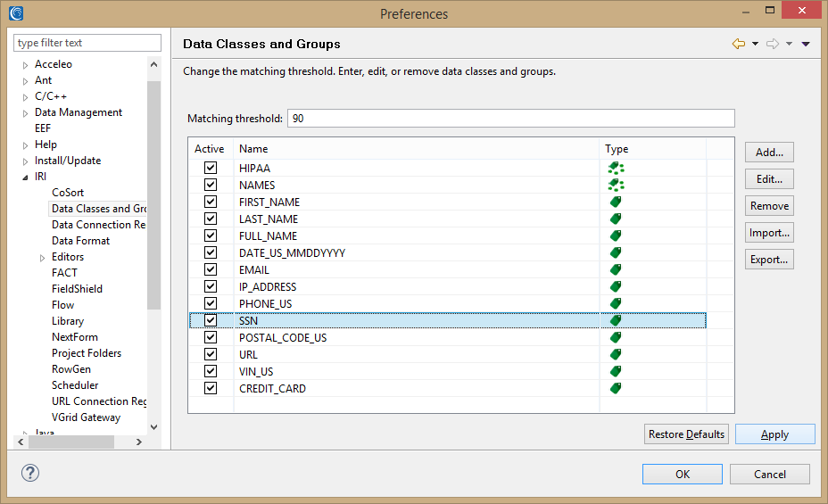Select the POSTAL_CODE_US row name
This screenshot has width=828, height=504.
tap(283, 338)
